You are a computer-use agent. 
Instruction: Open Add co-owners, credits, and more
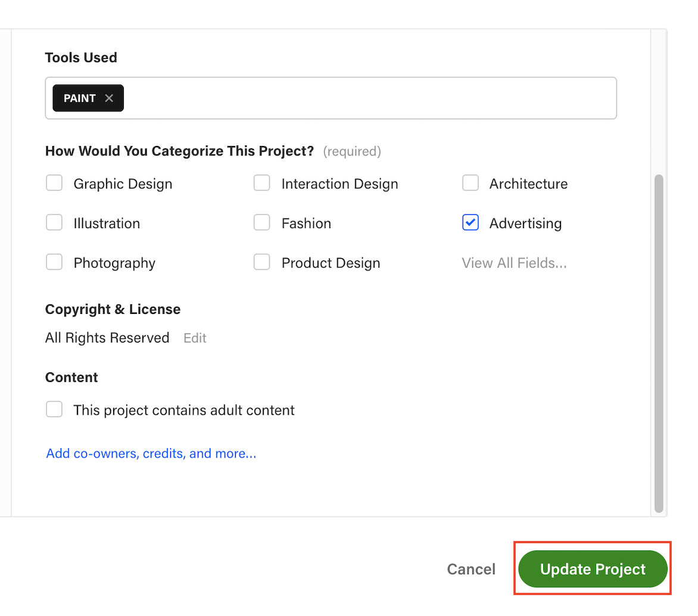pyautogui.click(x=151, y=453)
